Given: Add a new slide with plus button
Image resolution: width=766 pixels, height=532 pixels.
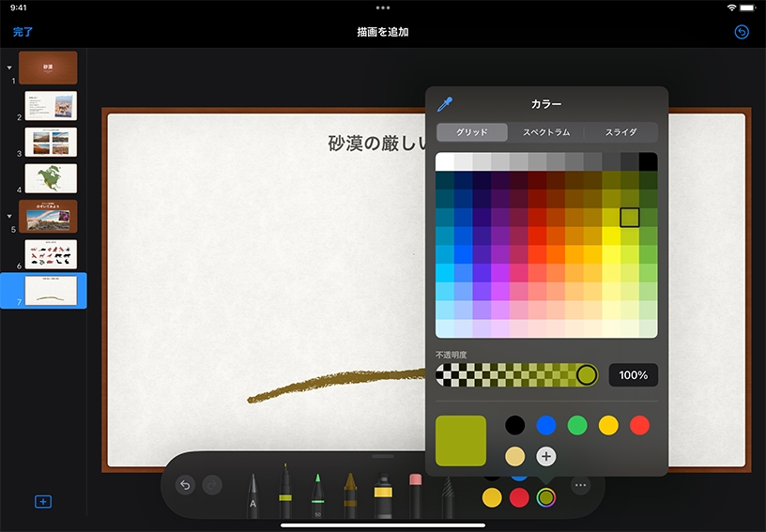Looking at the screenshot, I should (x=42, y=502).
